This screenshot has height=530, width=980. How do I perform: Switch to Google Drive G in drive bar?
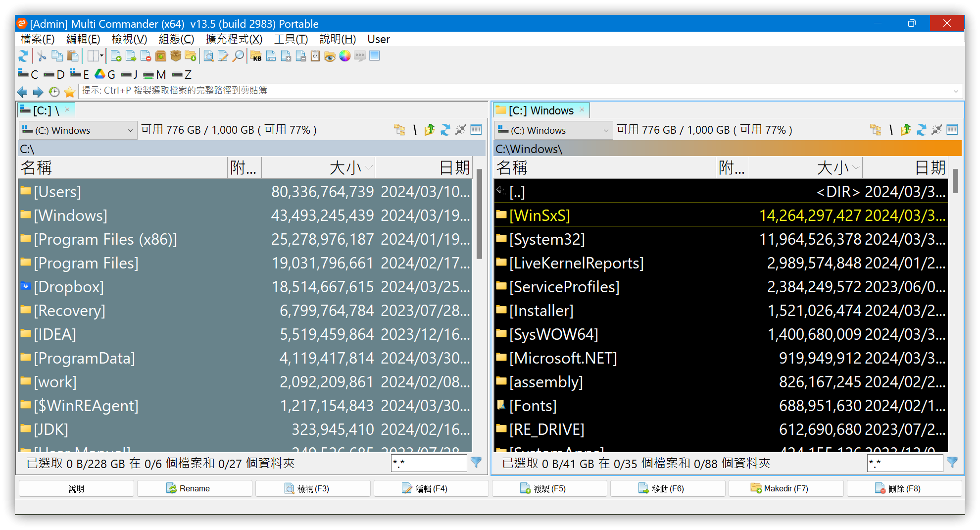click(105, 75)
